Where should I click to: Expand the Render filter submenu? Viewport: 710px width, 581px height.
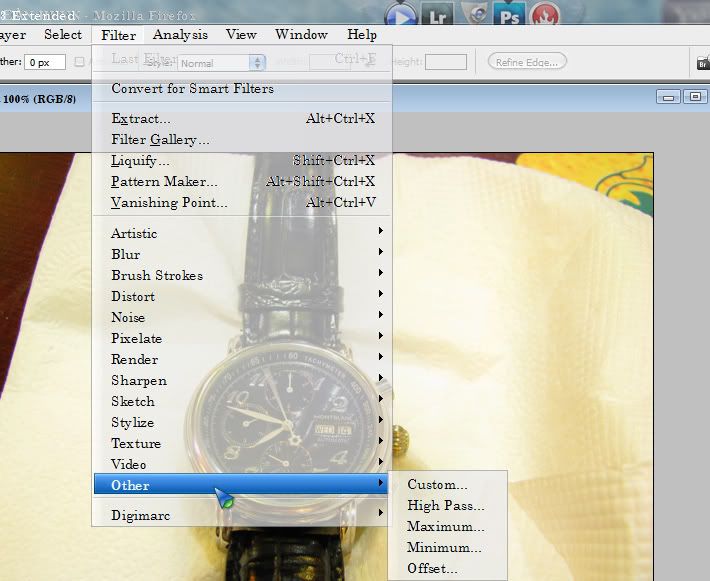coord(241,359)
